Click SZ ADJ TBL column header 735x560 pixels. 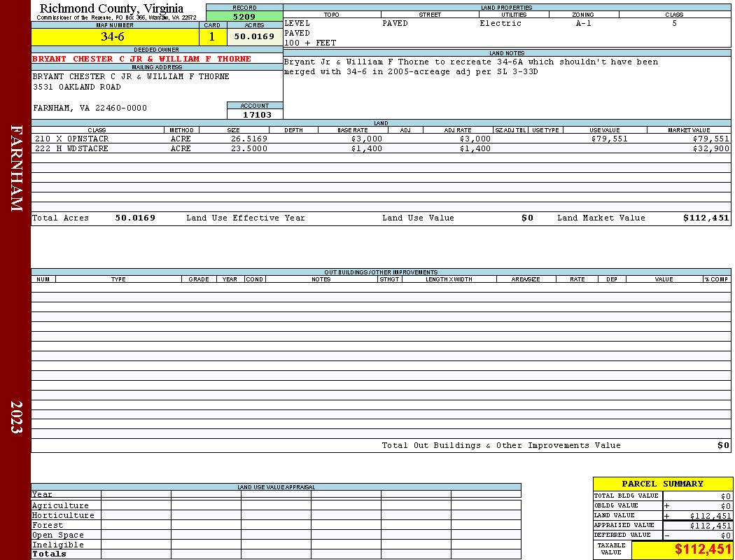point(510,130)
